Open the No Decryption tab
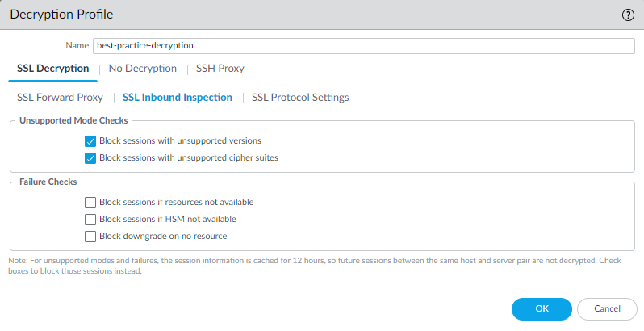 click(142, 69)
